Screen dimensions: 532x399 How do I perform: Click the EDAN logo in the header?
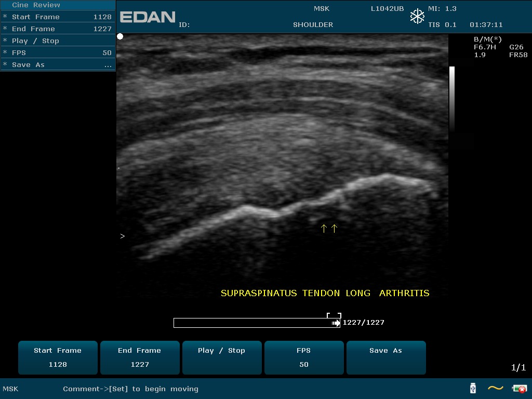(x=148, y=17)
